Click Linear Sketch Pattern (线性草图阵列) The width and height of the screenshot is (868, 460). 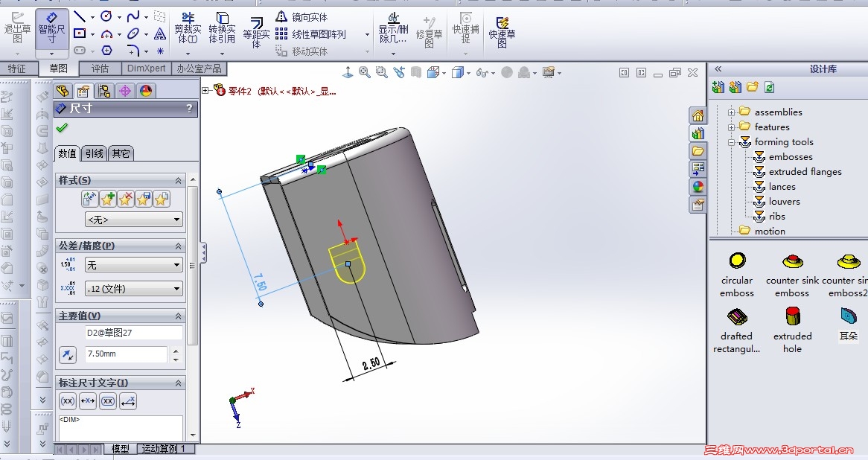click(310, 34)
